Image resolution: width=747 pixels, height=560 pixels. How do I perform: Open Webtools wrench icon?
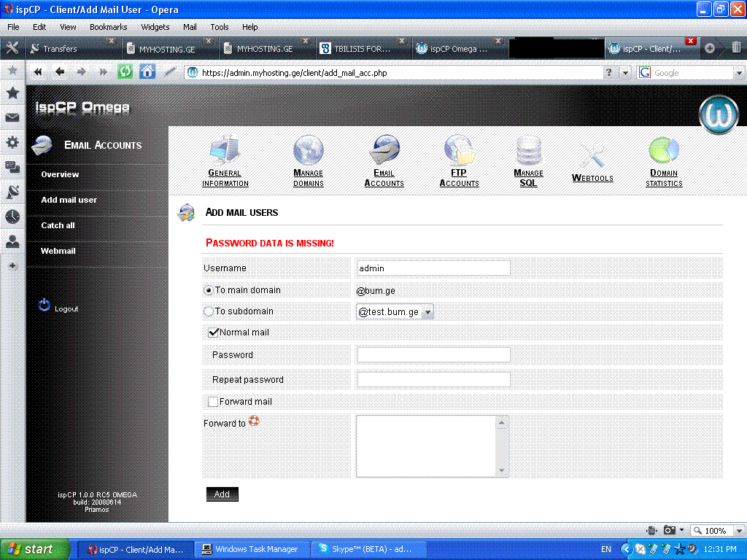pyautogui.click(x=592, y=155)
